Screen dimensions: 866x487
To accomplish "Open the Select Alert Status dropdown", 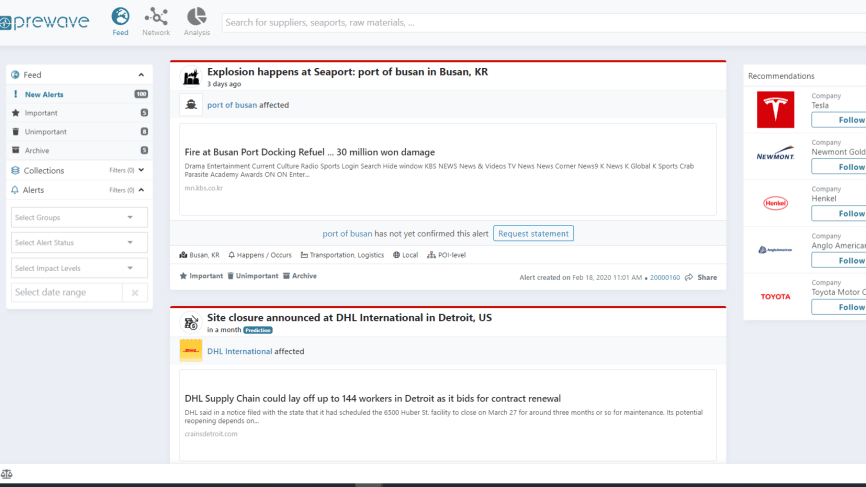I will (x=80, y=242).
